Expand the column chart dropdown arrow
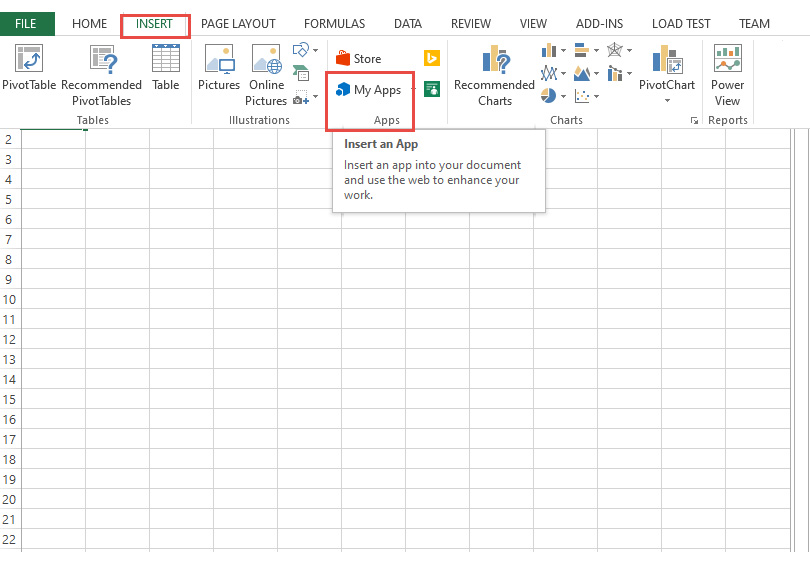The height and width of the screenshot is (564, 810). pos(563,51)
